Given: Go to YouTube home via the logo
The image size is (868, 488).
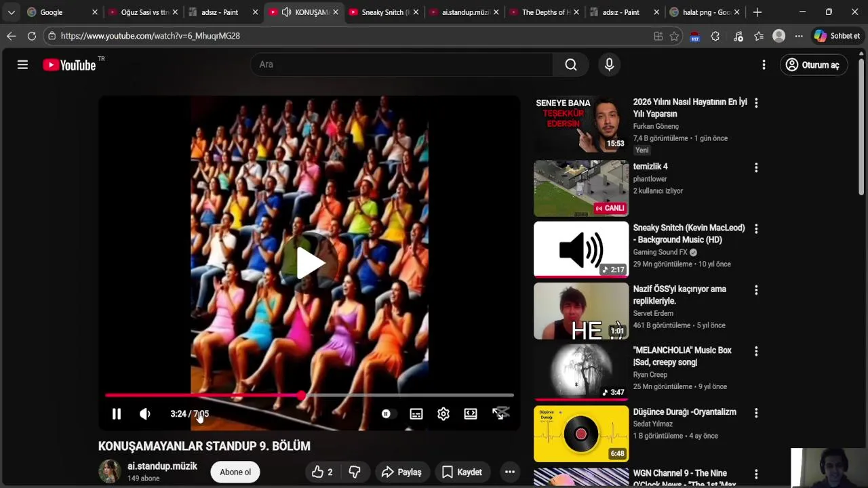Looking at the screenshot, I should 69,65.
